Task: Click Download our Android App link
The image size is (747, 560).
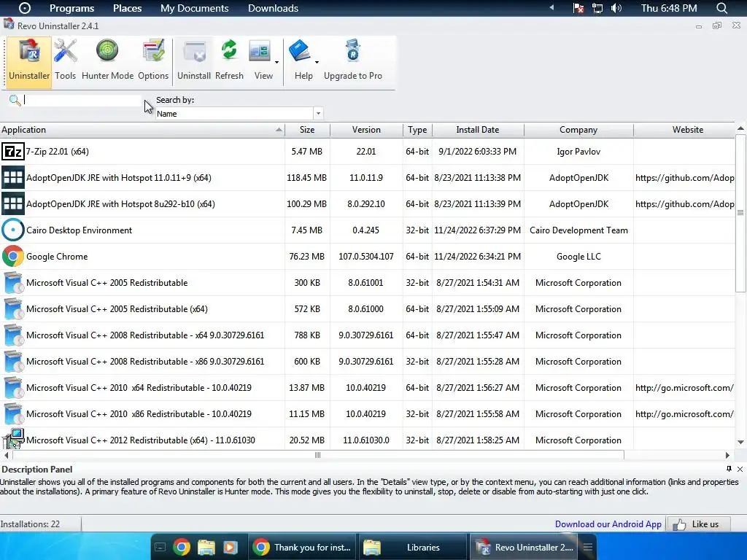Action: [608, 524]
